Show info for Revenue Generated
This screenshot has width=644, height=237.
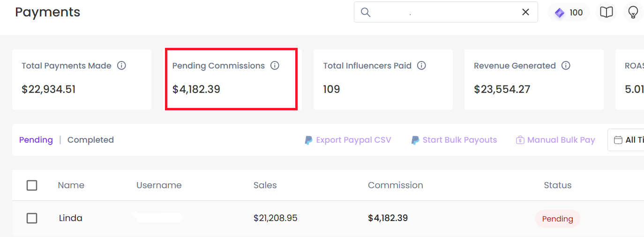pyautogui.click(x=566, y=66)
